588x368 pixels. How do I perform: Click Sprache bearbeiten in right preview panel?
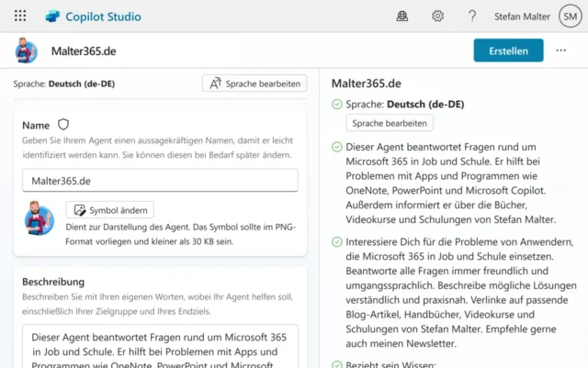click(390, 123)
